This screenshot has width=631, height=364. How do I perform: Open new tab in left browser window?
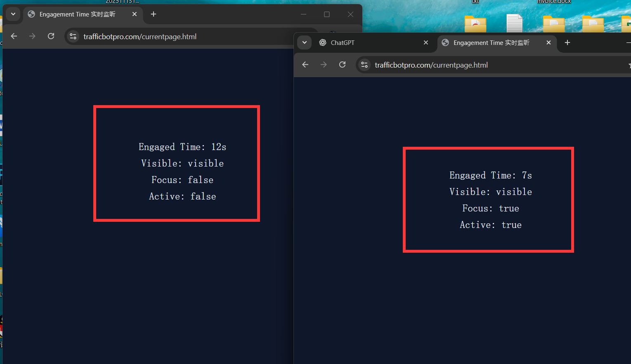(154, 14)
